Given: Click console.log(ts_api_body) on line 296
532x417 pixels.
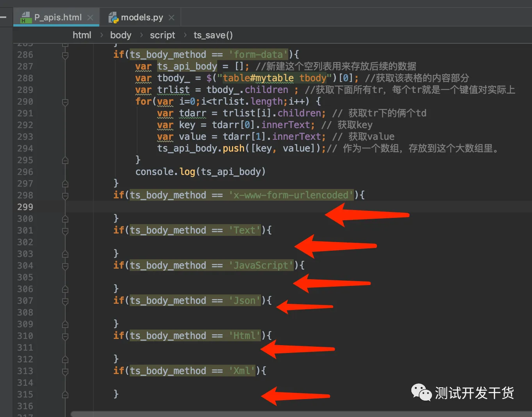Looking at the screenshot, I should (x=200, y=172).
